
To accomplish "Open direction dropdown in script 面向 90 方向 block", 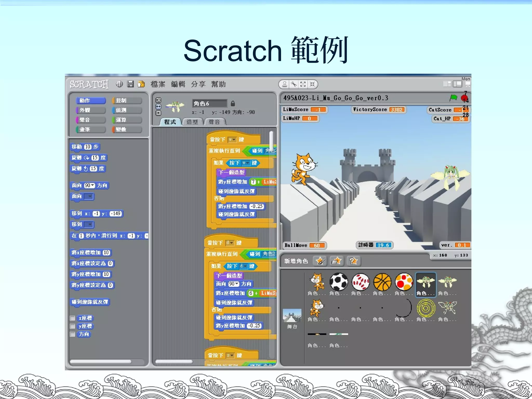I will pos(237,284).
